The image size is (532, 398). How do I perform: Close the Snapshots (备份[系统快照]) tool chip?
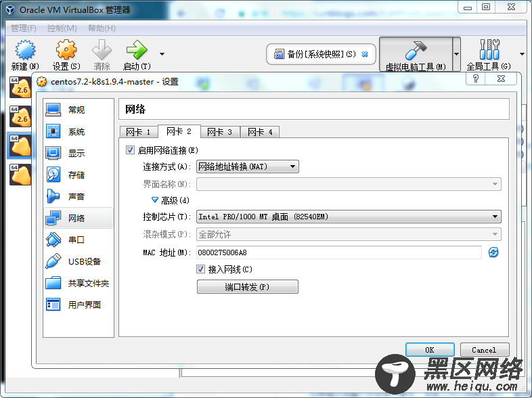coord(365,54)
